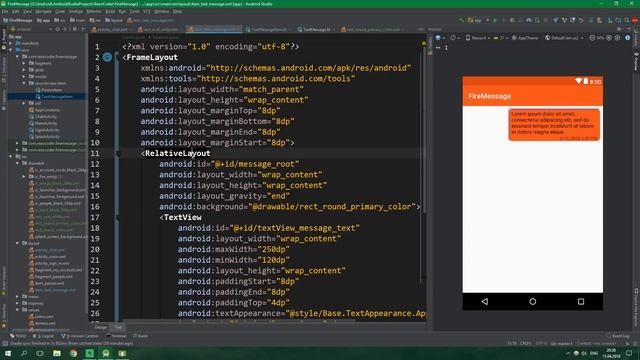Click the TextView tag on line 17
Screen dimensions: 640x360
click(x=182, y=218)
